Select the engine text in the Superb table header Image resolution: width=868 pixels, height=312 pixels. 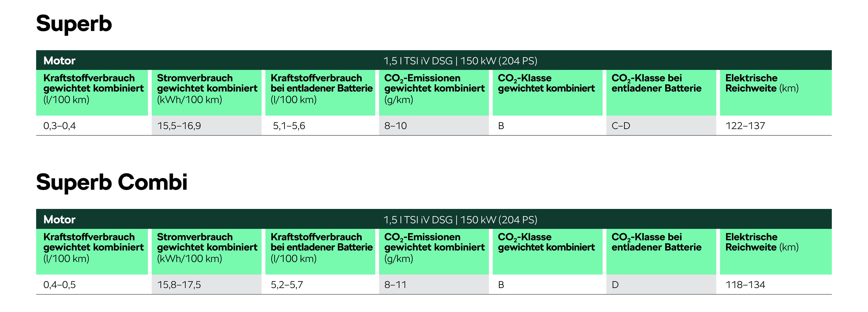(460, 61)
